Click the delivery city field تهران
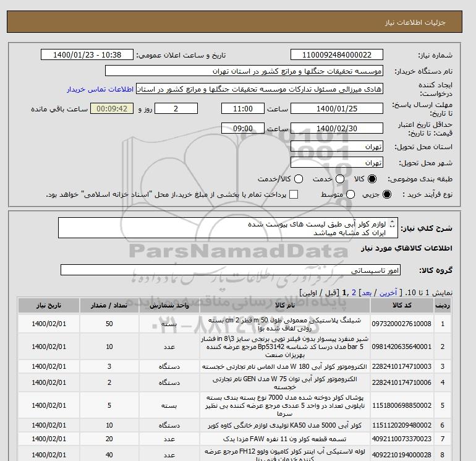 tap(337, 163)
